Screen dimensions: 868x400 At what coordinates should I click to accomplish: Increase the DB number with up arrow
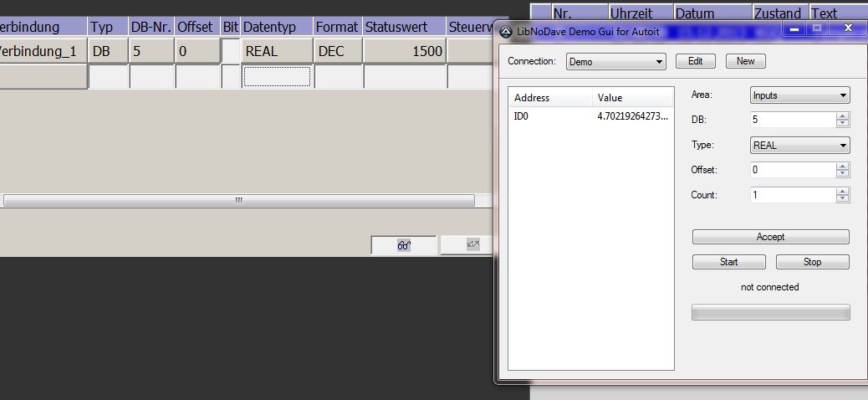click(x=843, y=116)
